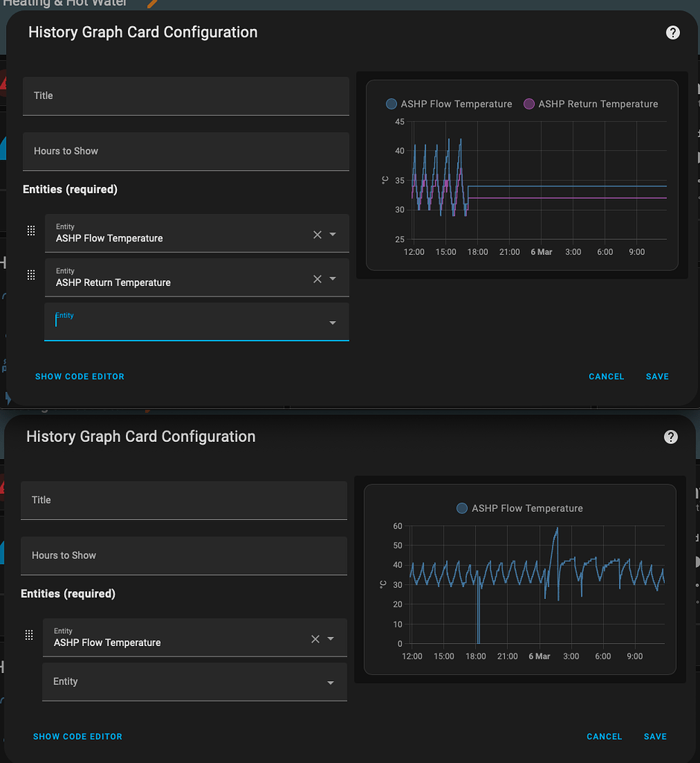This screenshot has height=763, width=700.
Task: Click the drag handle beside ASHP Flow Temperature
Action: point(31,231)
